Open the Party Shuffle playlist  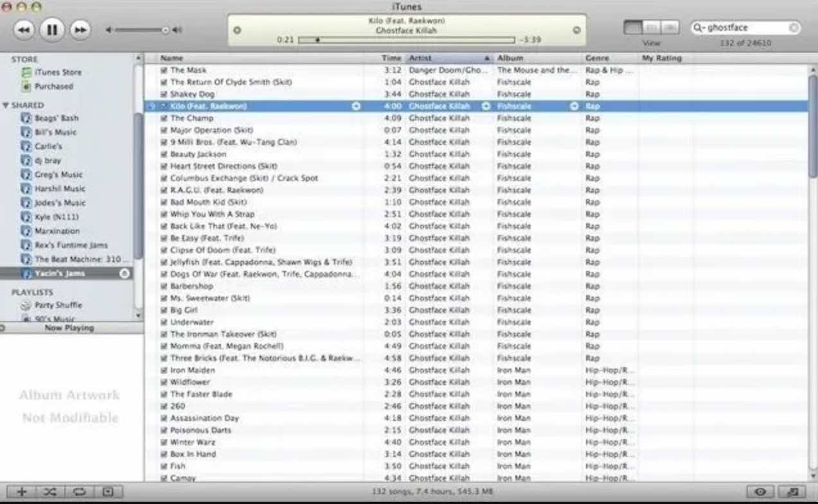point(51,306)
